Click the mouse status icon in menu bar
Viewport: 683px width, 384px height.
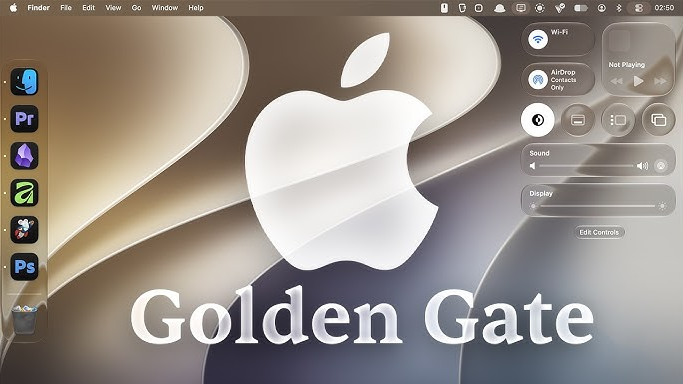coord(444,8)
